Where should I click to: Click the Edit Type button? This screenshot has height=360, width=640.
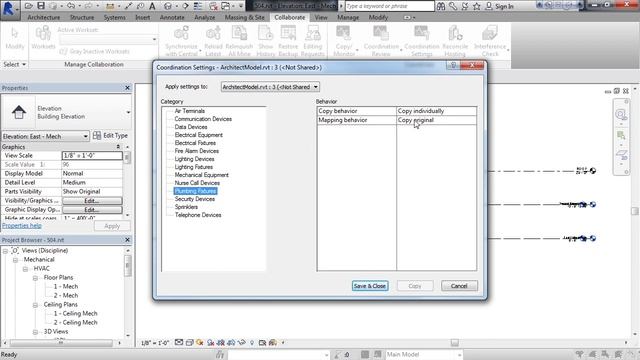110,136
